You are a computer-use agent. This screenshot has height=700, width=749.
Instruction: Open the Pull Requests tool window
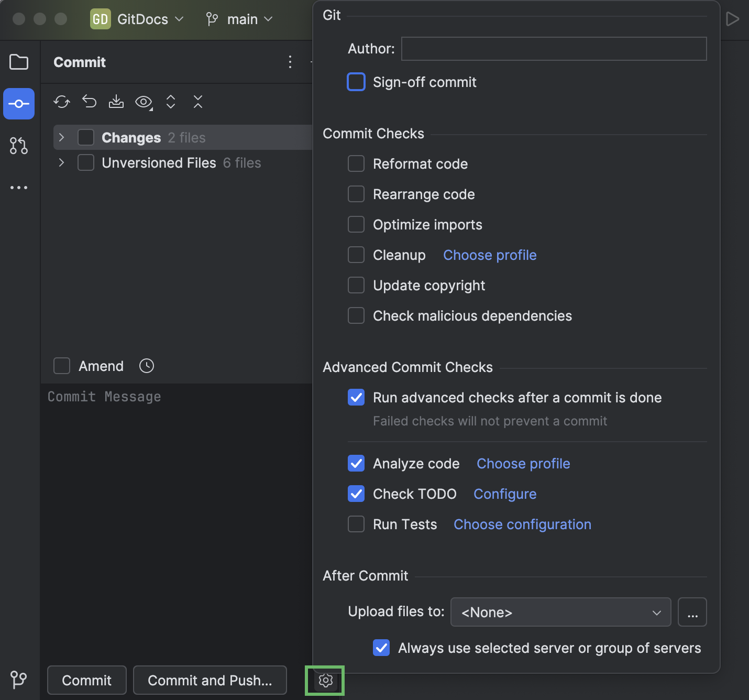coord(19,146)
